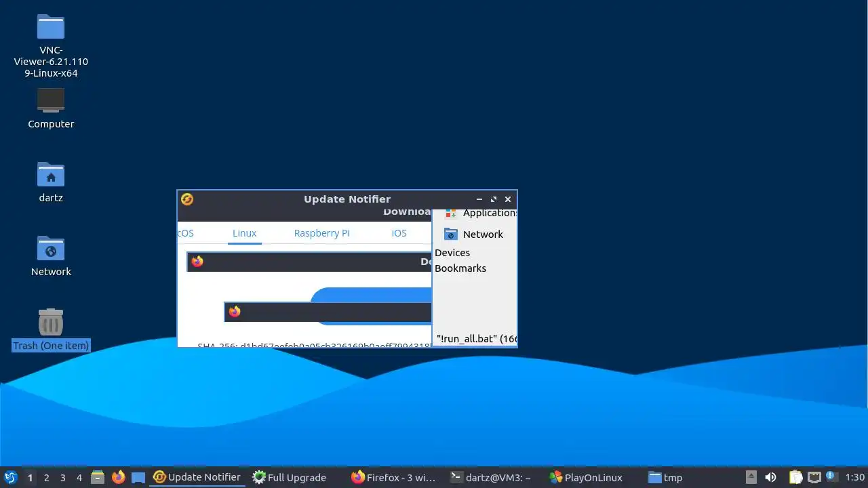Click the Update Notifier title bar icon
Viewport: 868px width, 488px height.
click(x=187, y=199)
